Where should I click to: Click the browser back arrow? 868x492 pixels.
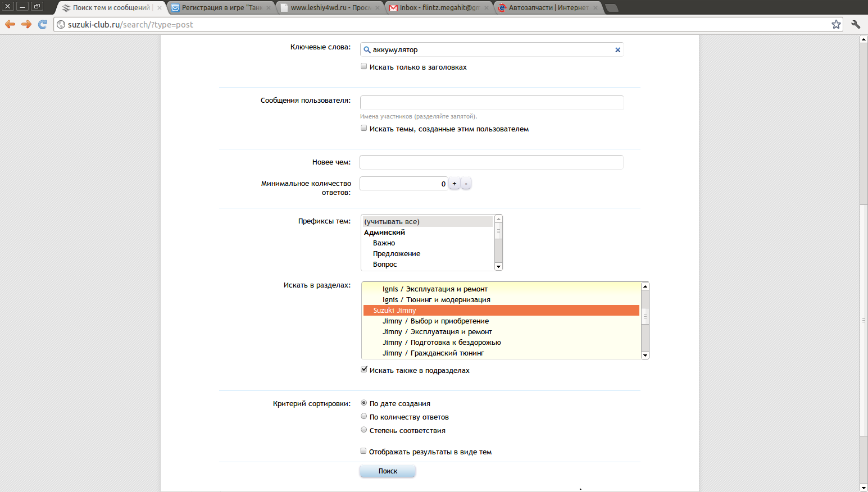pos(10,24)
